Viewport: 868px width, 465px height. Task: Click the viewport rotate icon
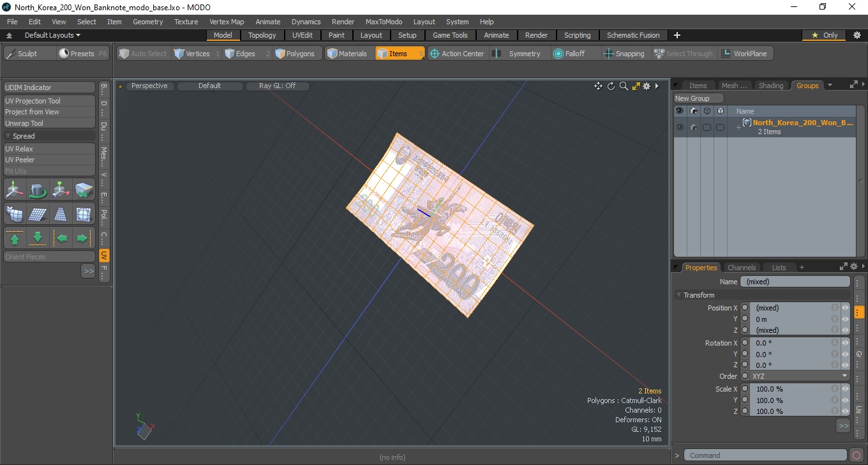tap(611, 86)
